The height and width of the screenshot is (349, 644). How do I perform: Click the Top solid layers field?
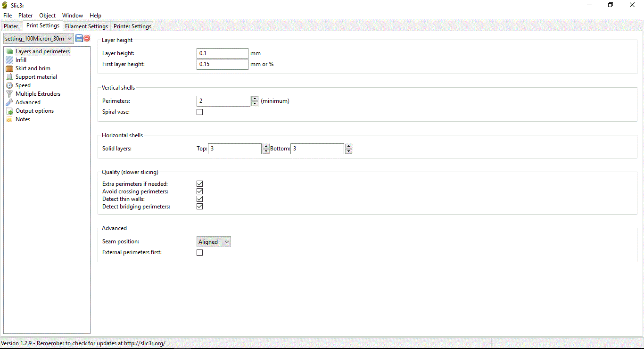[235, 149]
